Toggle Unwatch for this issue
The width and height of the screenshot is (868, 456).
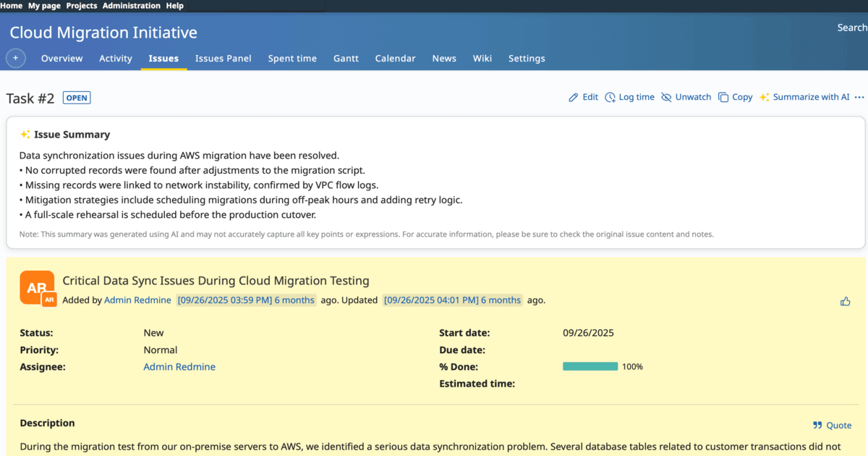667,96
